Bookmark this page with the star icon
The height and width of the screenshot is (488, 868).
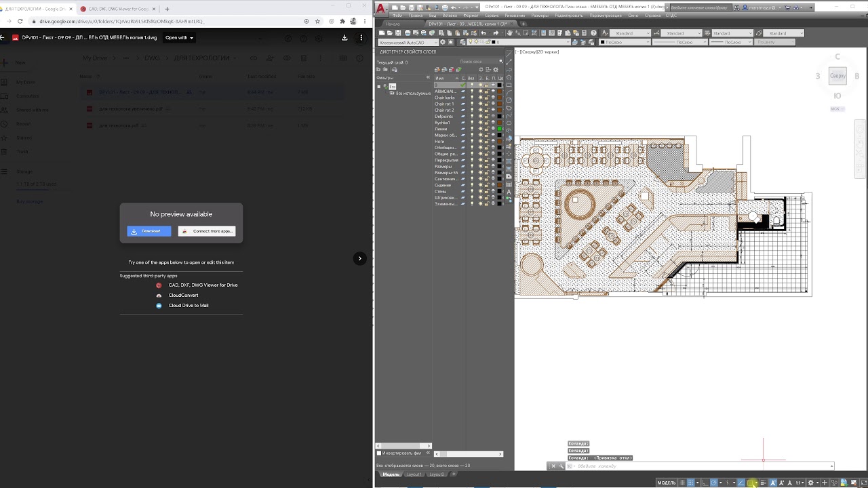(x=317, y=22)
